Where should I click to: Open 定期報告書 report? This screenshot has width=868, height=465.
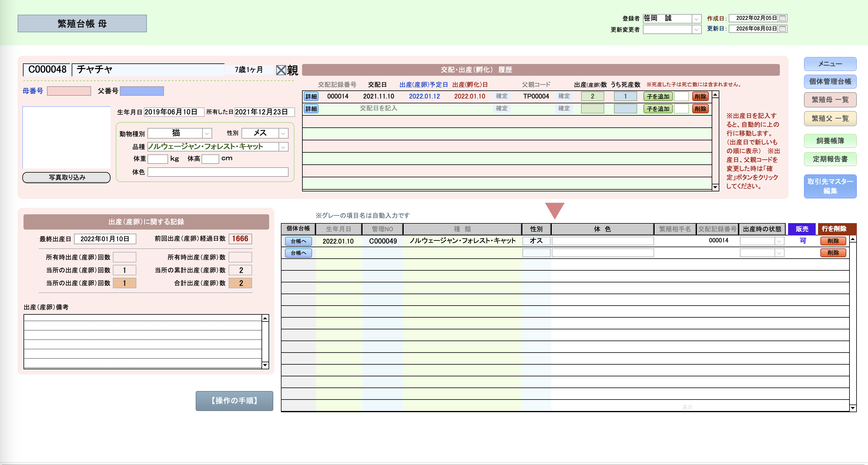[830, 159]
